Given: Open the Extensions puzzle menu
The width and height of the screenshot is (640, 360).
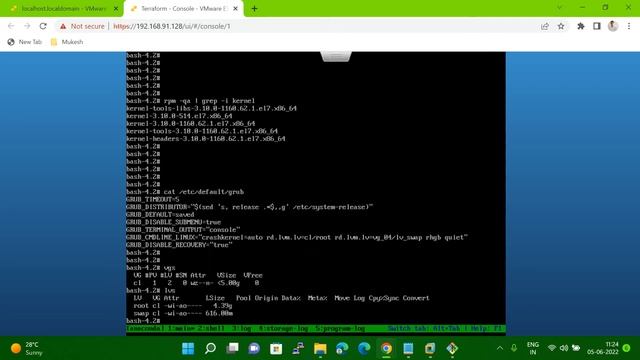Looking at the screenshot, I should (x=580, y=26).
